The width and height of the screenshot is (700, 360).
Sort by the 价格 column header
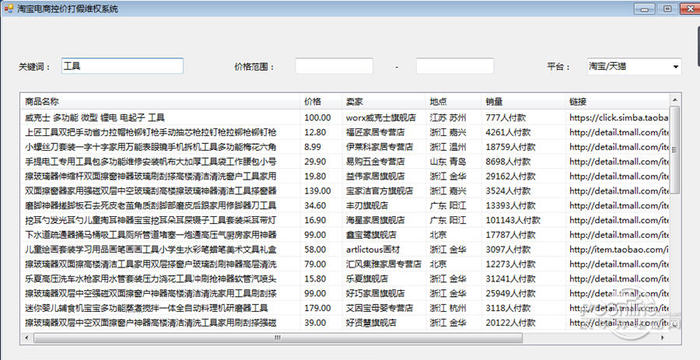[x=321, y=101]
